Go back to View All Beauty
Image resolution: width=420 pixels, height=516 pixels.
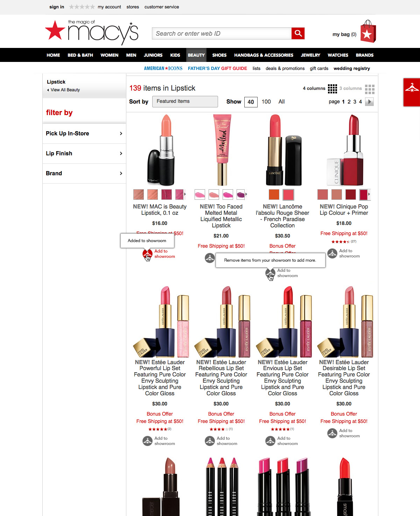click(x=65, y=90)
